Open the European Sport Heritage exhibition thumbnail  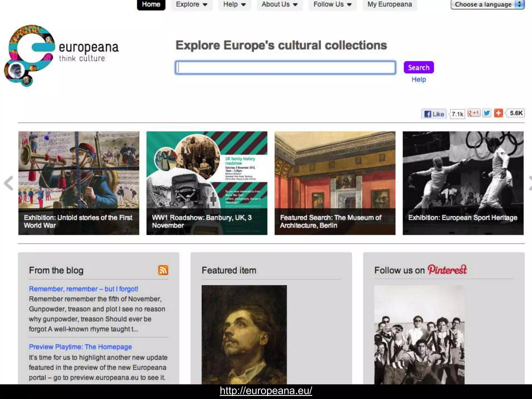[x=463, y=183]
